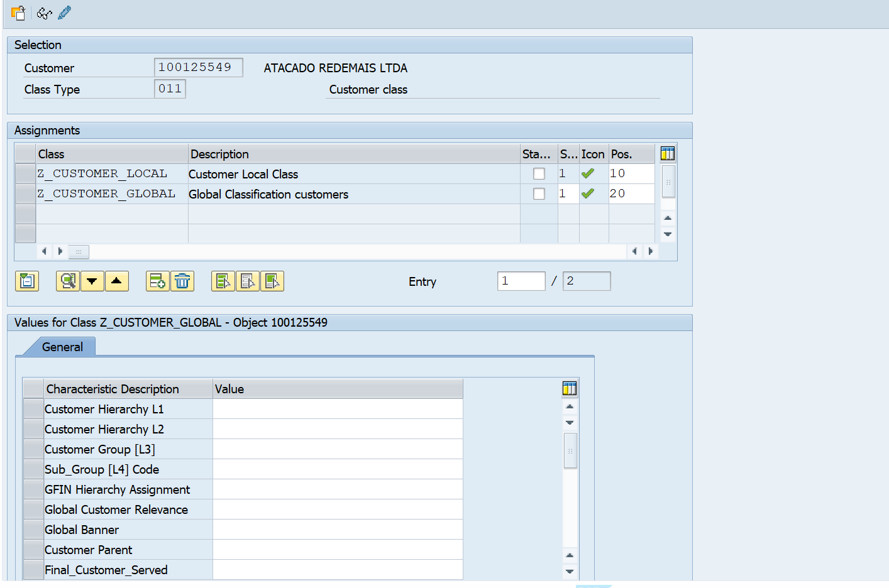Click scroll-down arrow of Assignments vertical scrollbar
Image resolution: width=889 pixels, height=588 pixels.
click(x=668, y=234)
